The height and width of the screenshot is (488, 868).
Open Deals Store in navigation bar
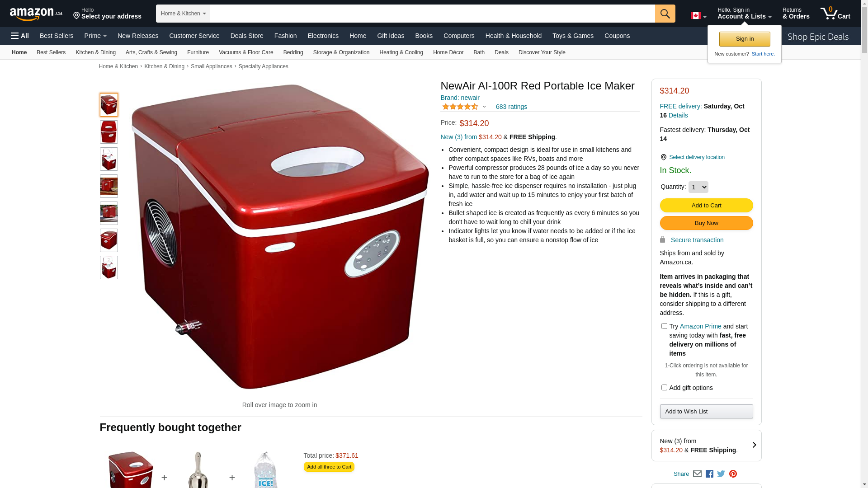pos(247,36)
